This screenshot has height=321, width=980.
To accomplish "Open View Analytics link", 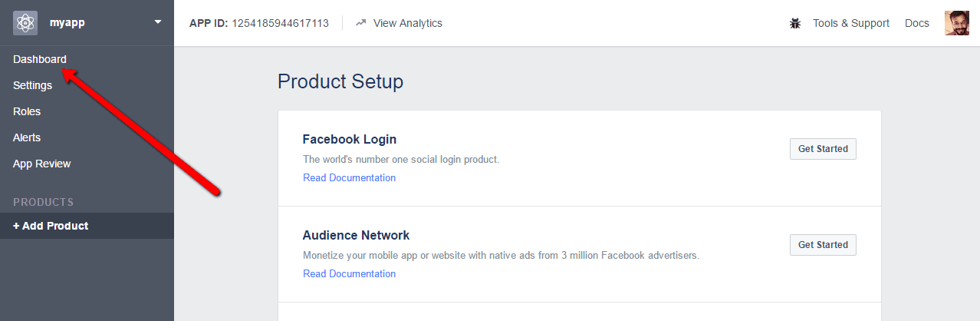I will [x=408, y=23].
